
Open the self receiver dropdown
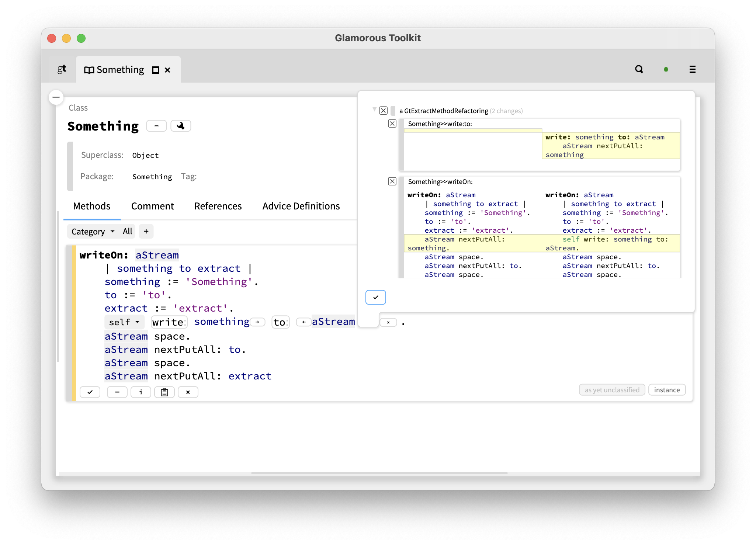tap(124, 322)
